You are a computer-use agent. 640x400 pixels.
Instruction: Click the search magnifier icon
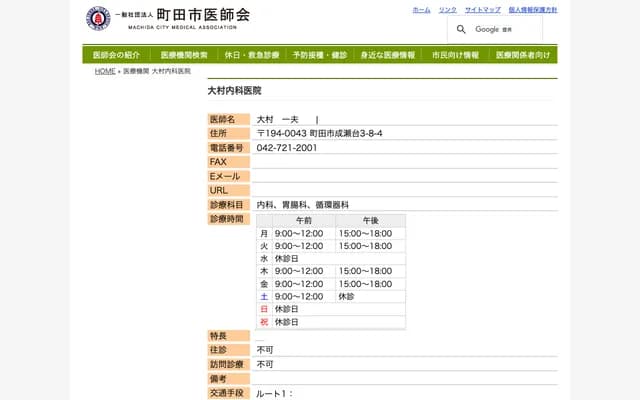(461, 29)
